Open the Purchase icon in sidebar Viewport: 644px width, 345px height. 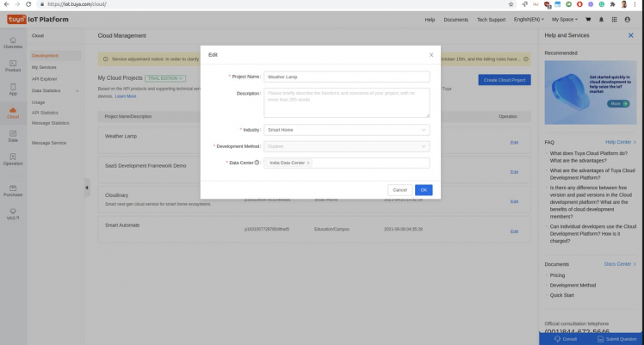click(13, 189)
